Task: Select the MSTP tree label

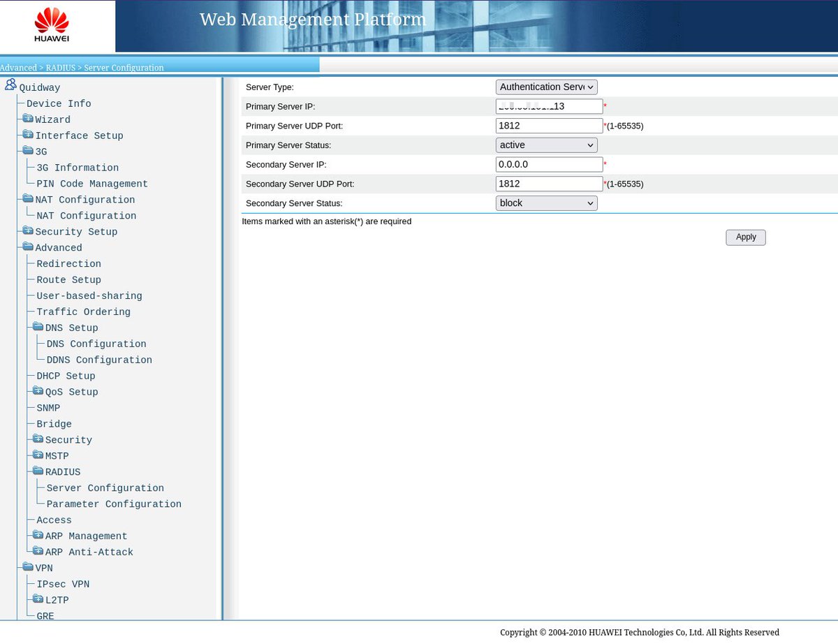Action: click(x=57, y=458)
